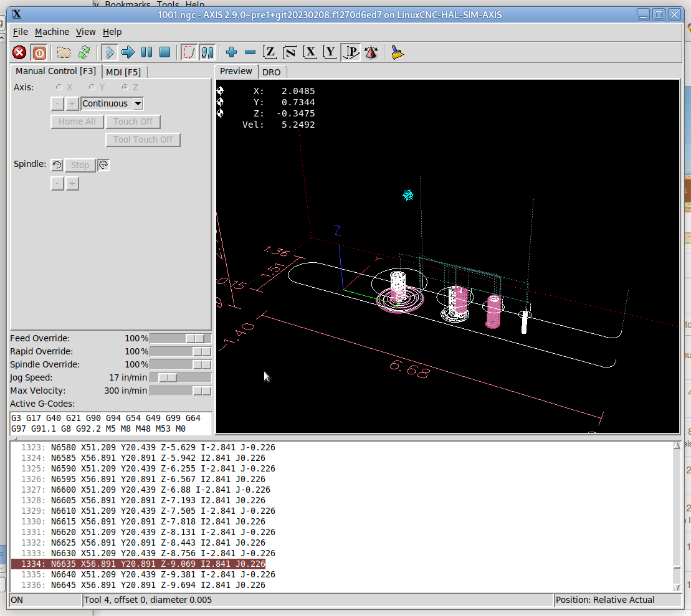This screenshot has height=616, width=691.
Task: Click the Feed Override slider
Action: coord(180,338)
